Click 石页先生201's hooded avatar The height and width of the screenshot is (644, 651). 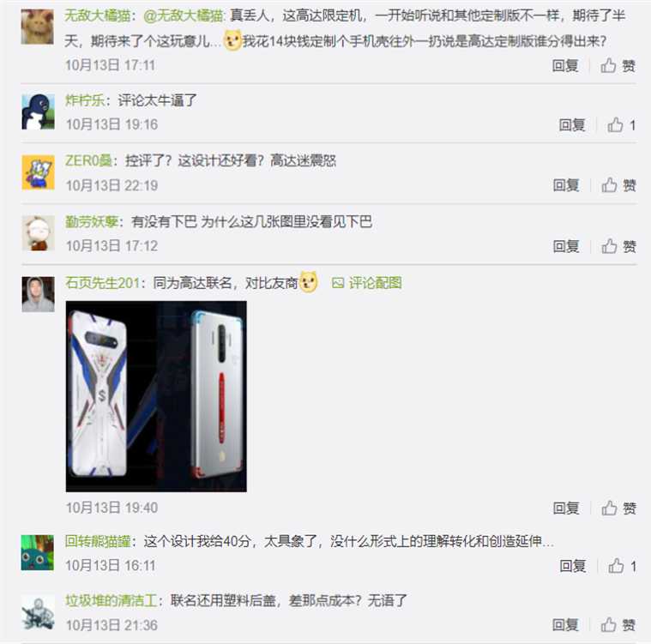tap(39, 294)
